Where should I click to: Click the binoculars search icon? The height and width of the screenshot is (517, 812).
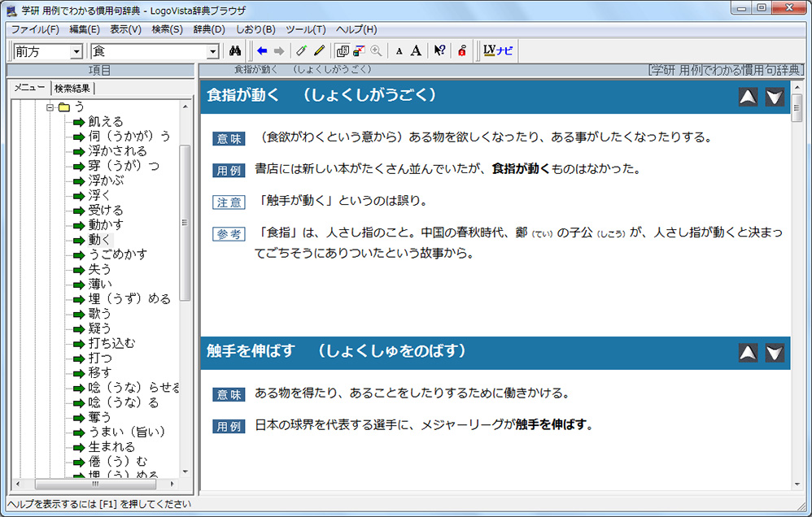pyautogui.click(x=235, y=50)
